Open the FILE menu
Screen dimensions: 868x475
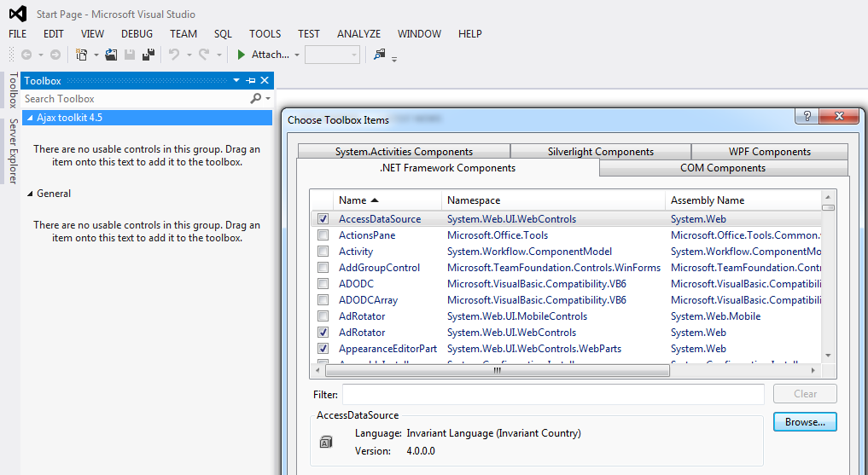click(x=18, y=34)
